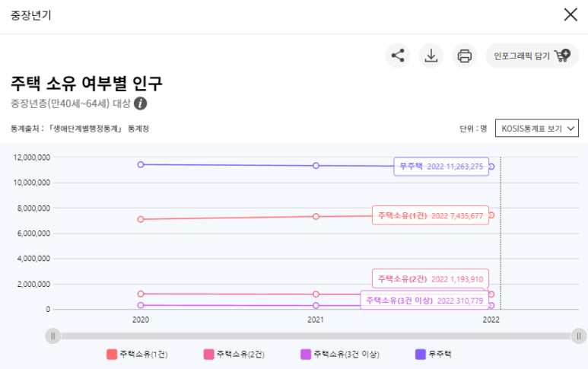Click the 중장년기 header title

(30, 15)
